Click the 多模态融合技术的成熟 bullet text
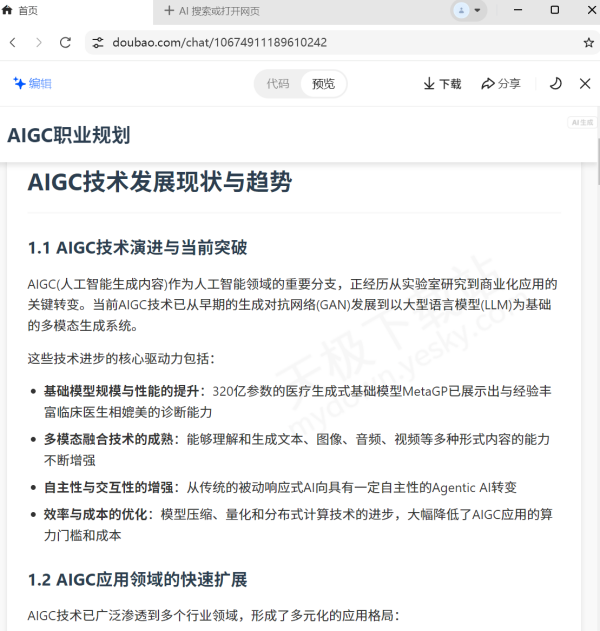Viewport: 600px width, 631px height. [109, 439]
